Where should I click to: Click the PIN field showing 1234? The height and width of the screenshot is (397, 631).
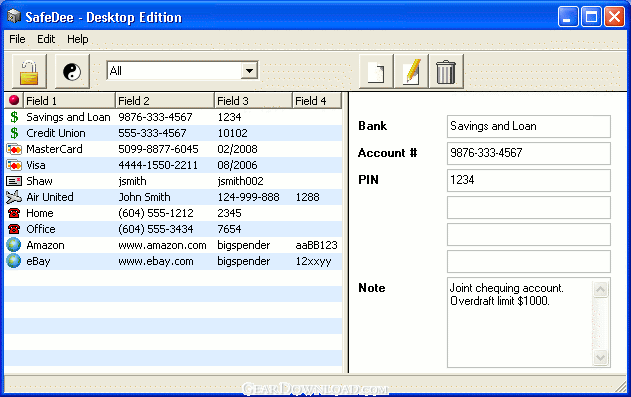pyautogui.click(x=528, y=180)
